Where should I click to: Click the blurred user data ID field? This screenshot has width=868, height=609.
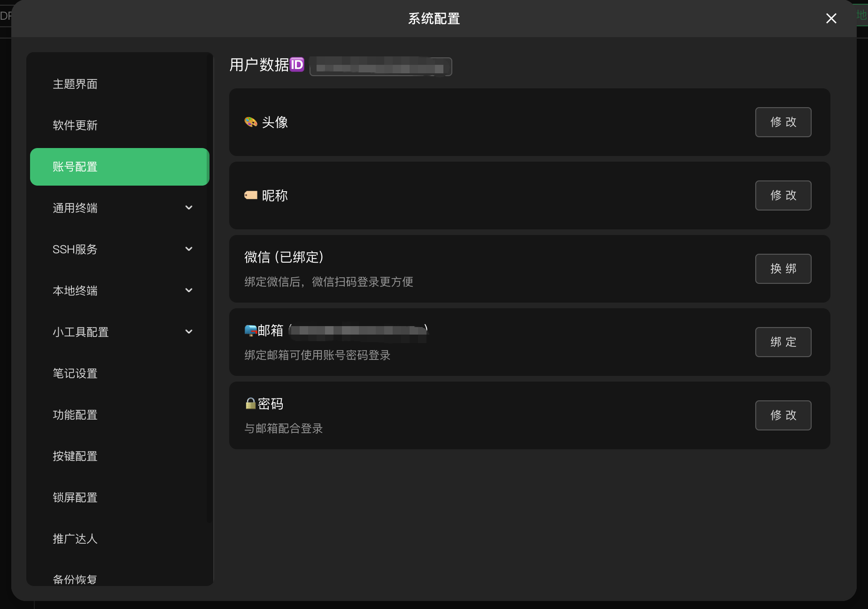coord(380,66)
